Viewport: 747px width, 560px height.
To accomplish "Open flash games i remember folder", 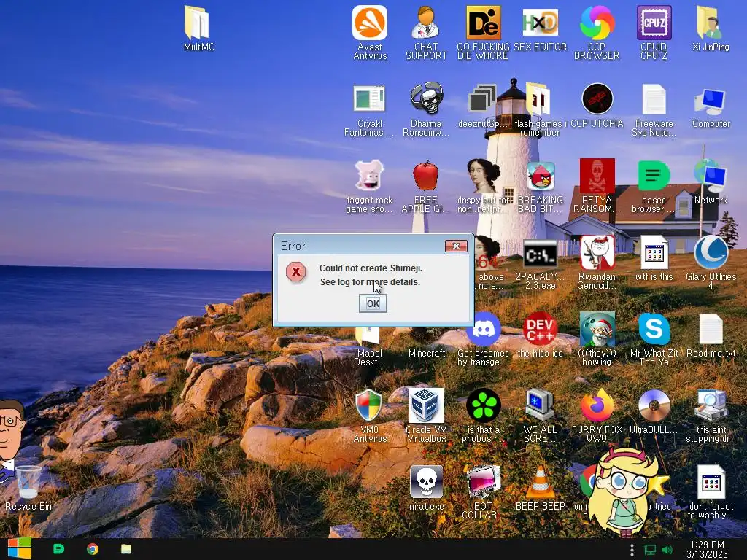I will [540, 111].
